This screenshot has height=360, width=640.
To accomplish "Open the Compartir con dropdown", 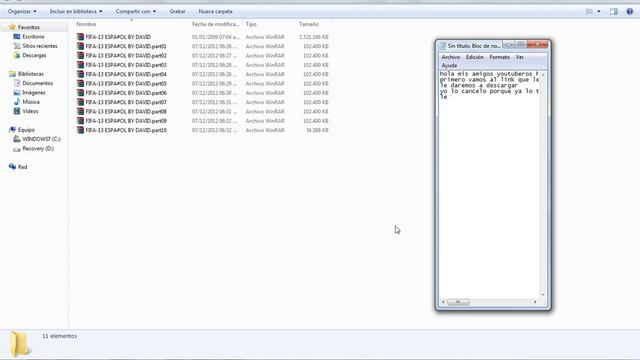I will 136,11.
